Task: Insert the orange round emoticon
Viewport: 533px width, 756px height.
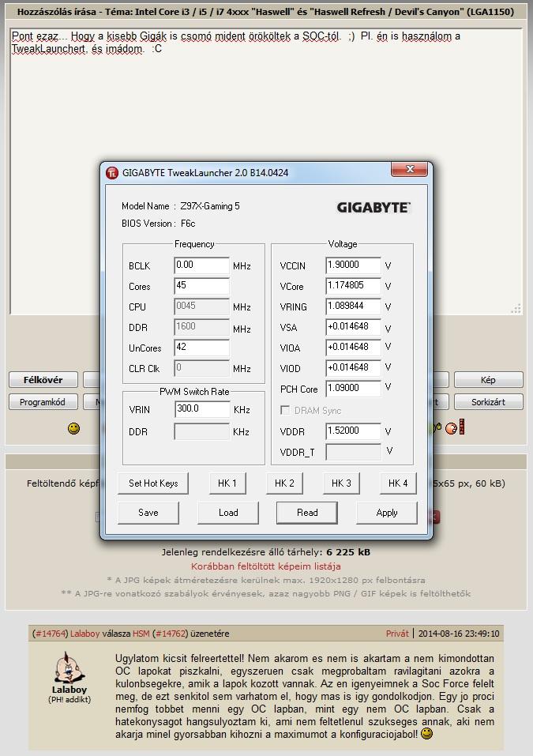Action: point(451,428)
